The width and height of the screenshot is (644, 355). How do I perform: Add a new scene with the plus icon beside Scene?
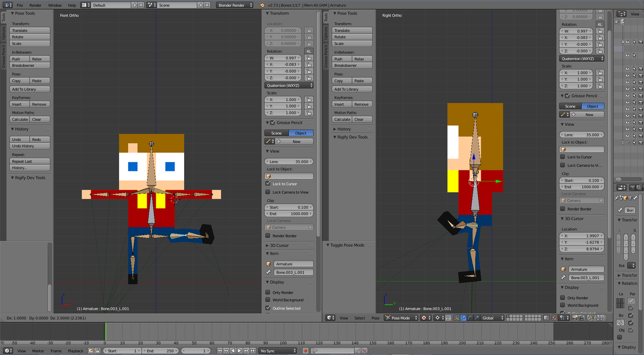(201, 5)
